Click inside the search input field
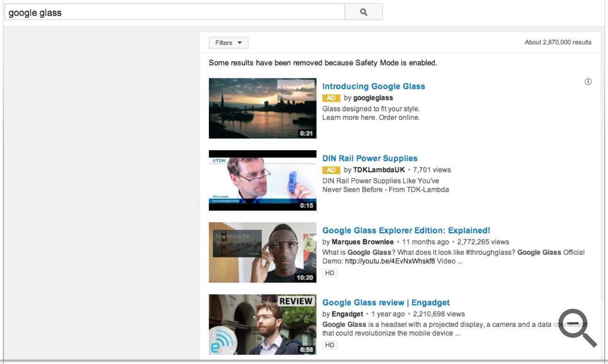 pos(174,12)
